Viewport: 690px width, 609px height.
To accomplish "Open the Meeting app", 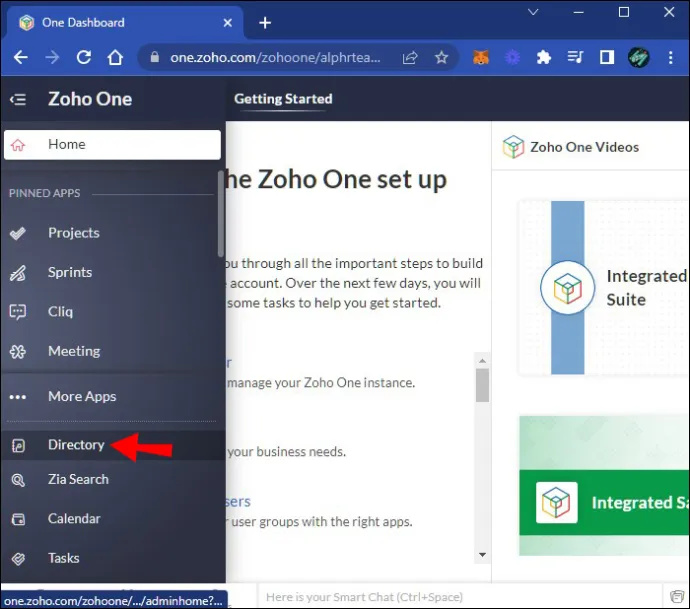I will point(74,351).
